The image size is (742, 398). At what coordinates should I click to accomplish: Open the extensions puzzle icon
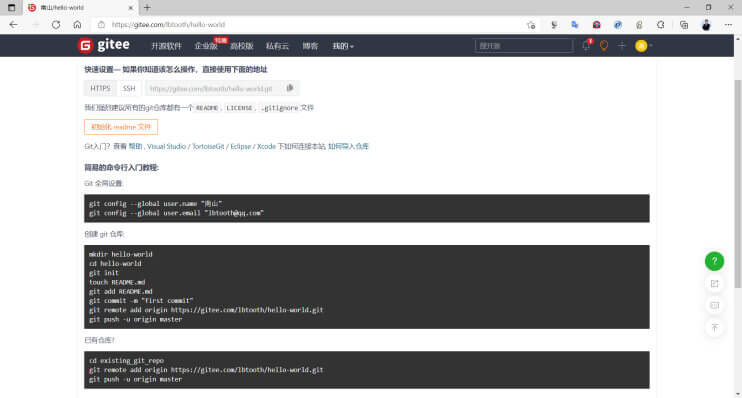[x=661, y=25]
